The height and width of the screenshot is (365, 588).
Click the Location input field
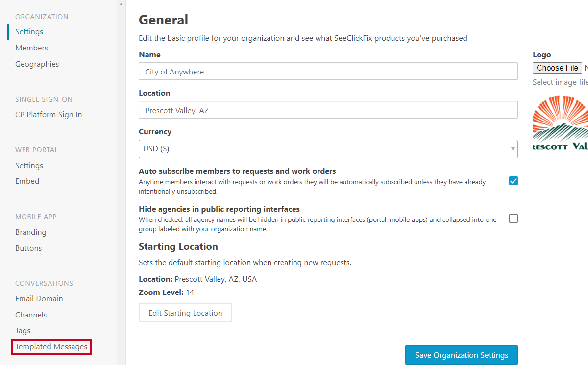[328, 110]
